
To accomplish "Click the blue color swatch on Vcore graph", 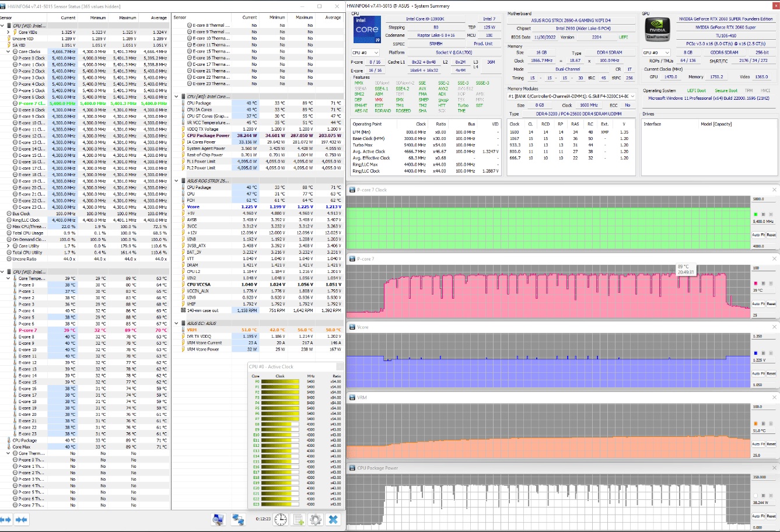I will coord(756,353).
